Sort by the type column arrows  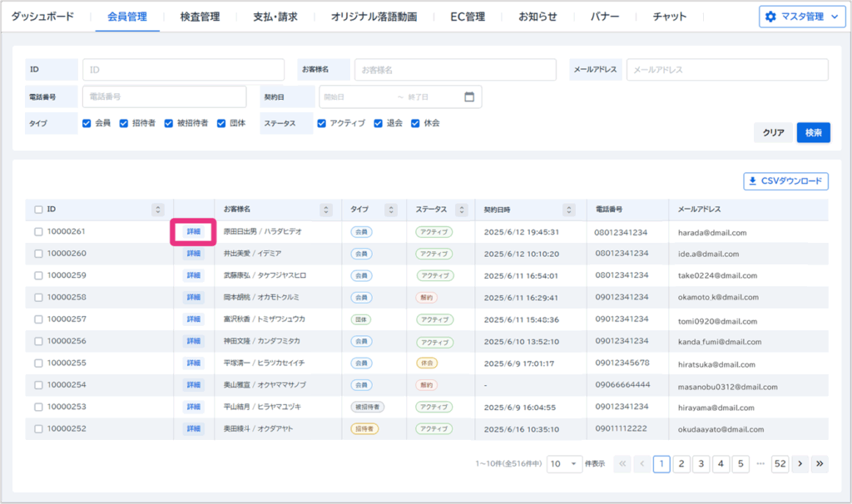[x=390, y=210]
